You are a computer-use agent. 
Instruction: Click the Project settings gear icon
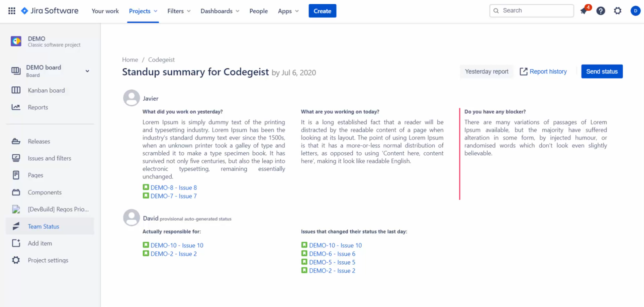16,260
